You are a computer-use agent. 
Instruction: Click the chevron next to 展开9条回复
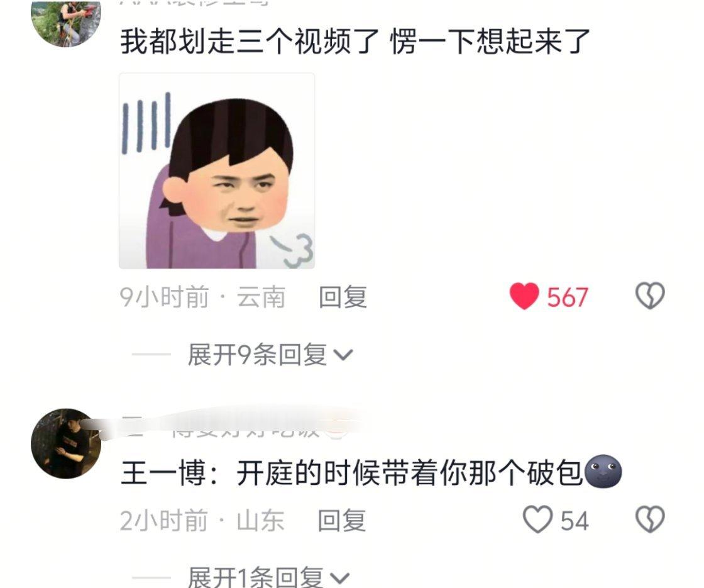[344, 355]
